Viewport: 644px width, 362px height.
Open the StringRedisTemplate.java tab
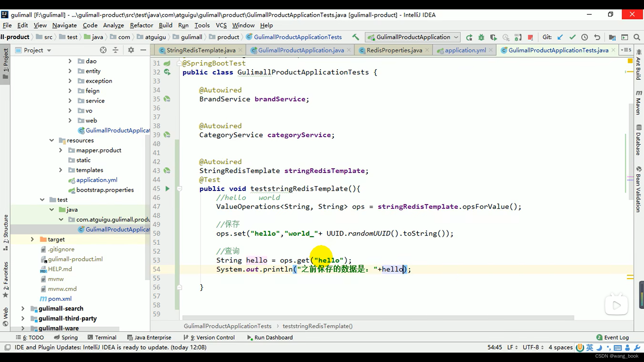pos(200,50)
